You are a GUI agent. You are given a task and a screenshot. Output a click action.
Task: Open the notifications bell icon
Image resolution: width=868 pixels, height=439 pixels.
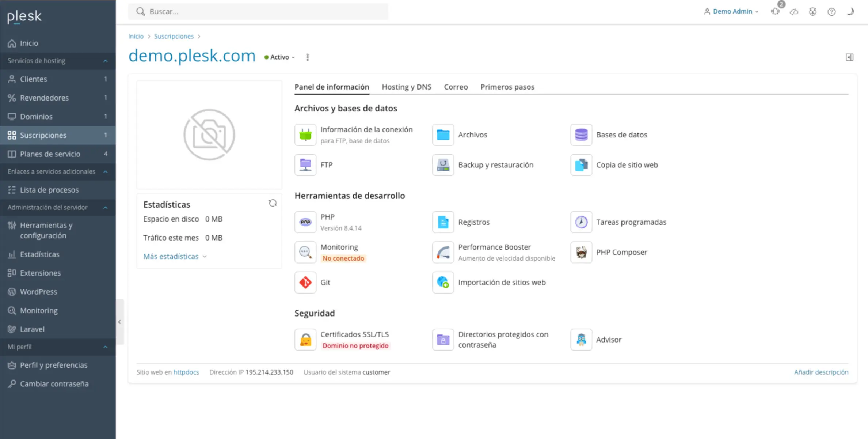[775, 12]
